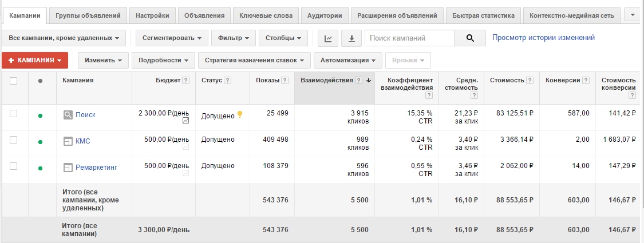
Task: Click the download report icon
Action: pyautogui.click(x=351, y=38)
